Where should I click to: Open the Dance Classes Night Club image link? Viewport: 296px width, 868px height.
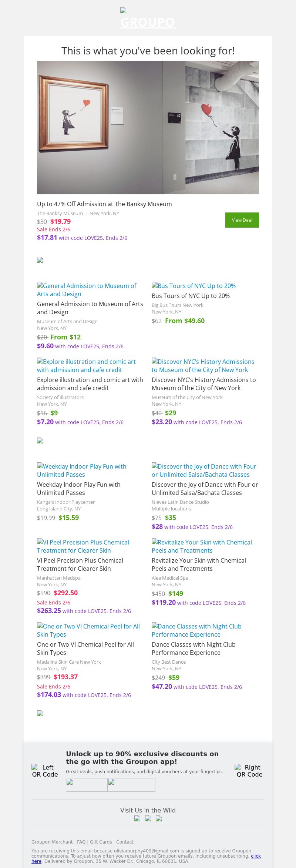196,630
